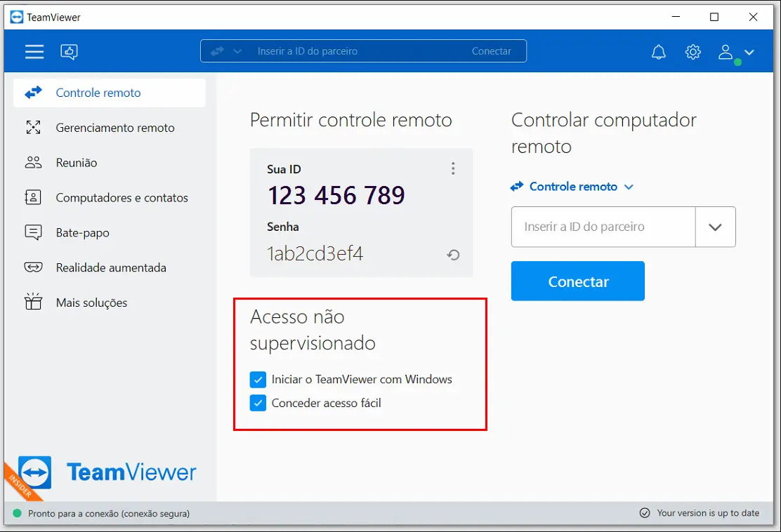Click the Sua ID label
This screenshot has height=532, width=781.
[x=284, y=169]
